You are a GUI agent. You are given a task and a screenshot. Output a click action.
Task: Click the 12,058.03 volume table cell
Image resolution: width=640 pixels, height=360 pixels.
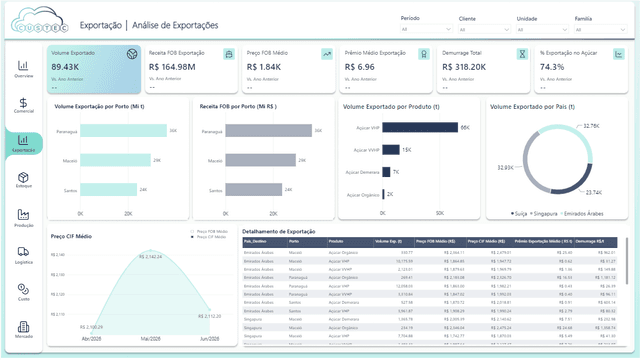pyautogui.click(x=404, y=286)
